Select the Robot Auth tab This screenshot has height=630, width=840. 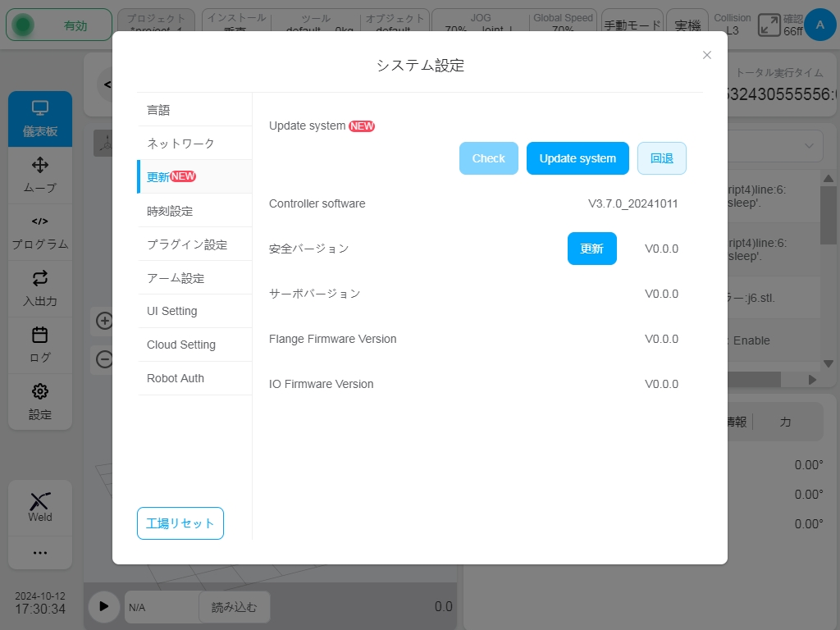point(194,378)
